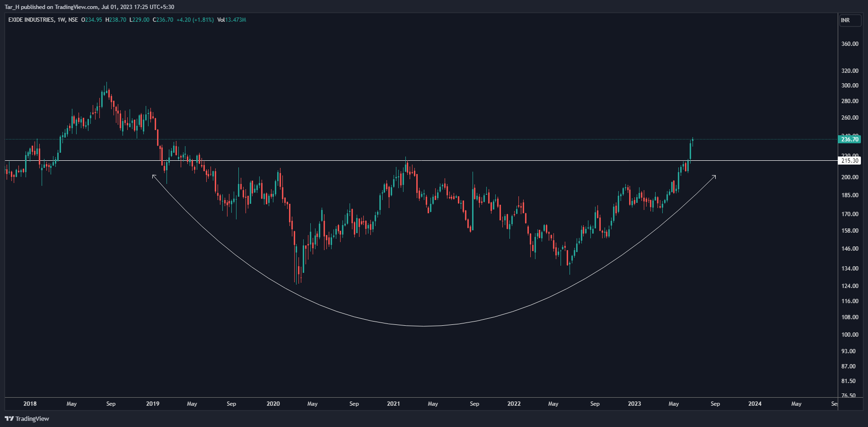Click the 116.00 price scale label
Image resolution: width=868 pixels, height=427 pixels.
(x=850, y=301)
